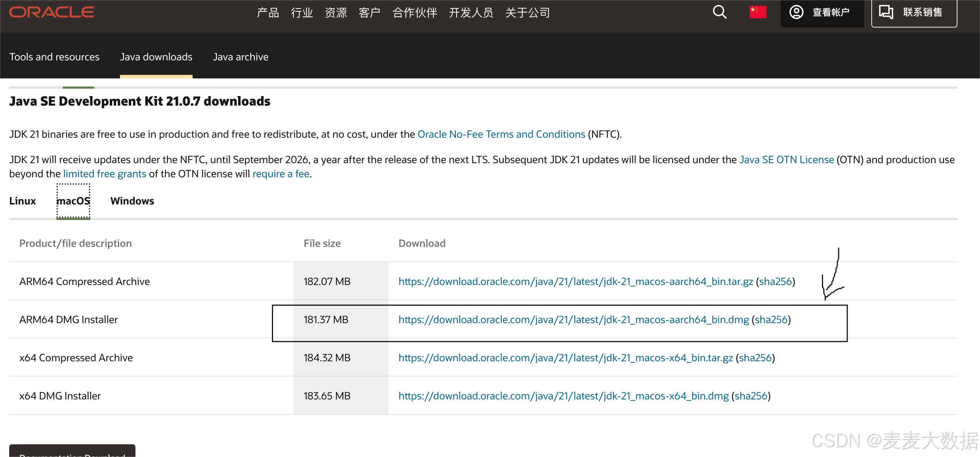Click the limited free grants link
The height and width of the screenshot is (457, 980).
(105, 174)
